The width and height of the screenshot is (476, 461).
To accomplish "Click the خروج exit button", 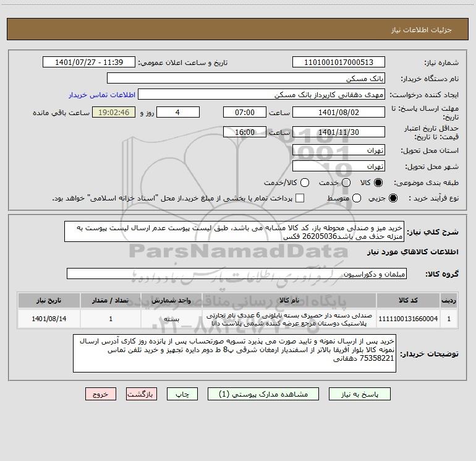I will click(101, 394).
